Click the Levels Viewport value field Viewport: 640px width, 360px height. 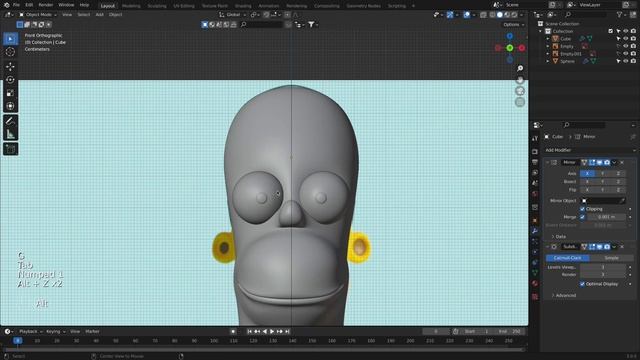click(602, 267)
